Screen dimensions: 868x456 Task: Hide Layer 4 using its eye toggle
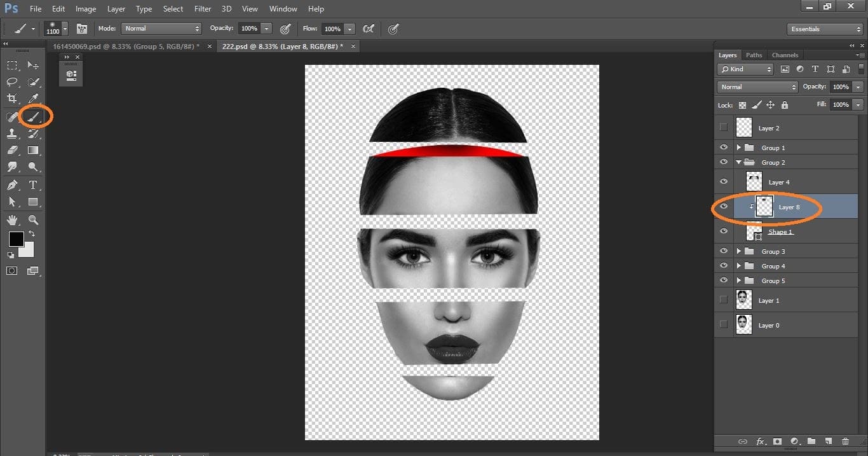(x=723, y=181)
